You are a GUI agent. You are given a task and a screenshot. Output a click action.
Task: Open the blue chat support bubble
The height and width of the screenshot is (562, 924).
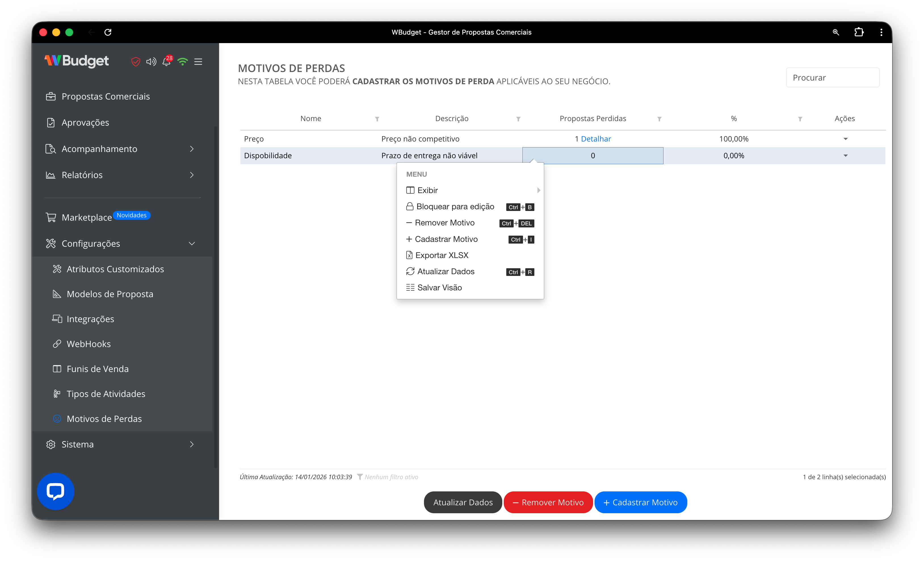pyautogui.click(x=56, y=491)
